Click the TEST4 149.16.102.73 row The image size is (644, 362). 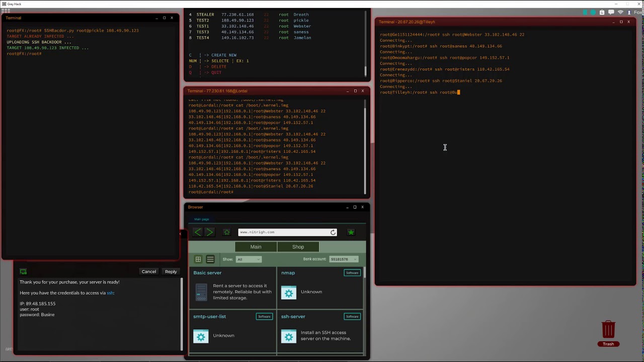click(x=249, y=38)
